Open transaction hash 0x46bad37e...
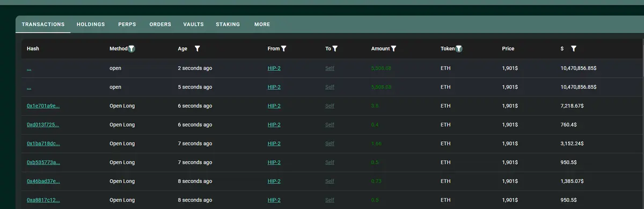The width and height of the screenshot is (644, 209). (x=43, y=181)
